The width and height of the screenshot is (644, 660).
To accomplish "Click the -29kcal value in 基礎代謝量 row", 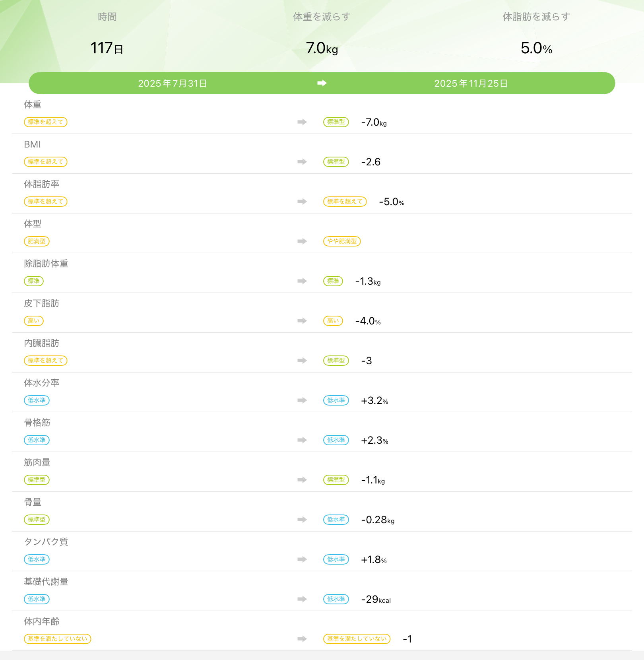I will pos(376,599).
